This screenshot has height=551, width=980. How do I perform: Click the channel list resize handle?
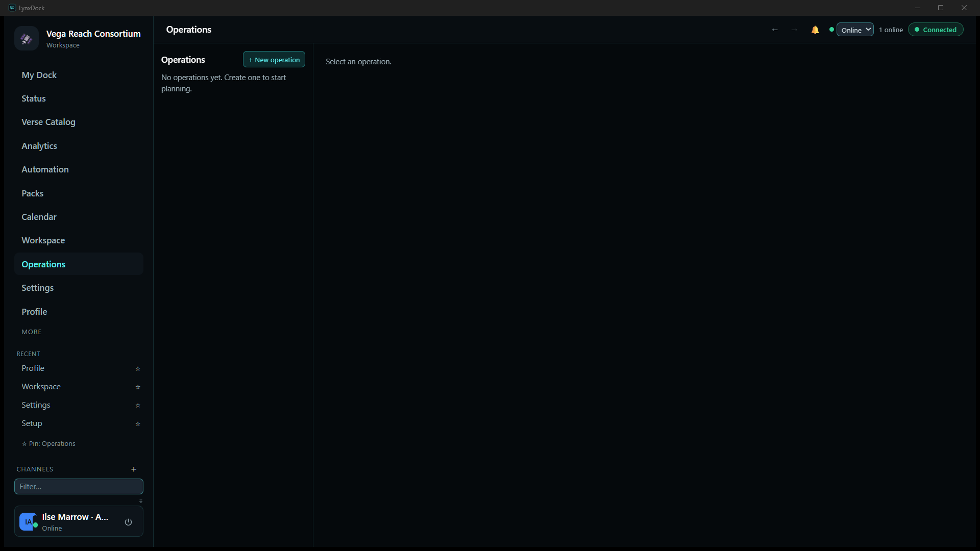tap(141, 502)
